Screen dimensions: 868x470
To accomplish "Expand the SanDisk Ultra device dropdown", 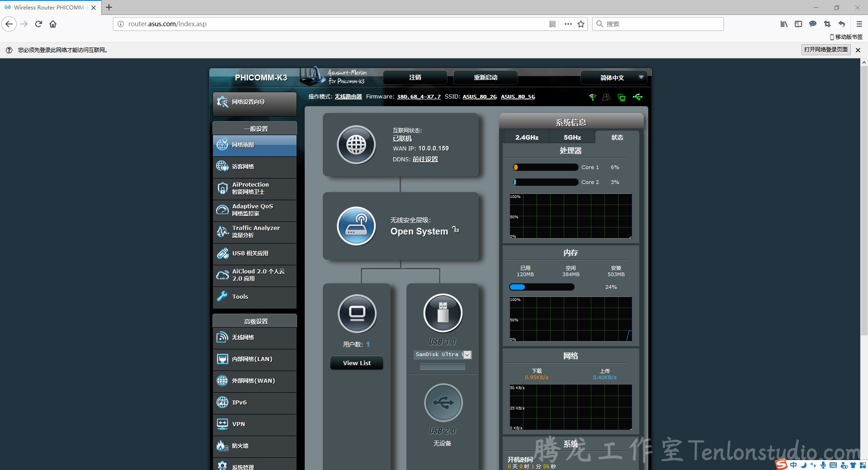I will (443, 355).
